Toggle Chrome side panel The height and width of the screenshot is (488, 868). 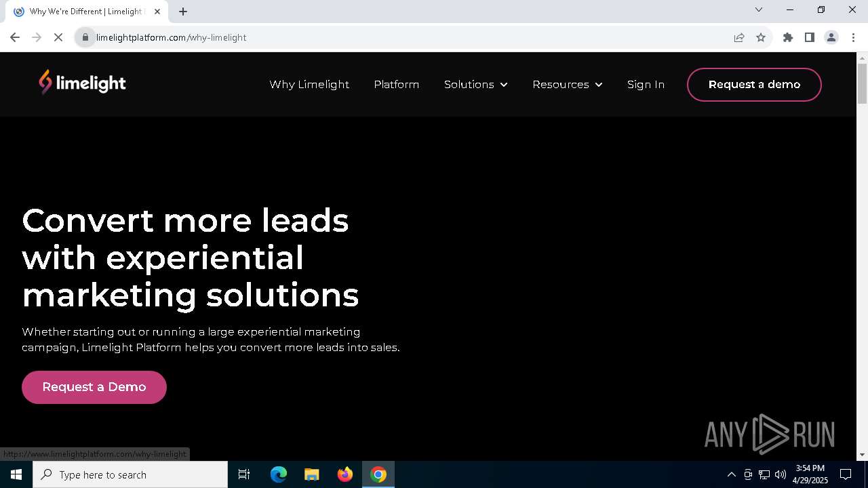coord(810,37)
